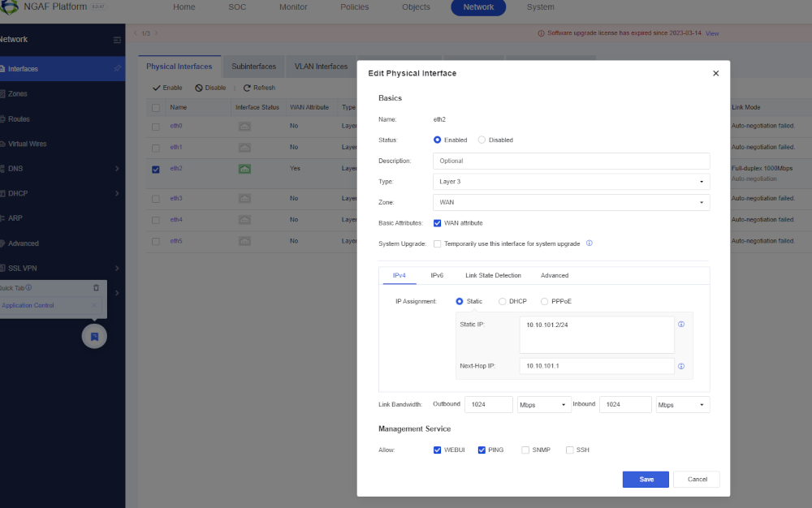Image resolution: width=812 pixels, height=508 pixels.
Task: Open the Policies top menu
Action: point(354,7)
